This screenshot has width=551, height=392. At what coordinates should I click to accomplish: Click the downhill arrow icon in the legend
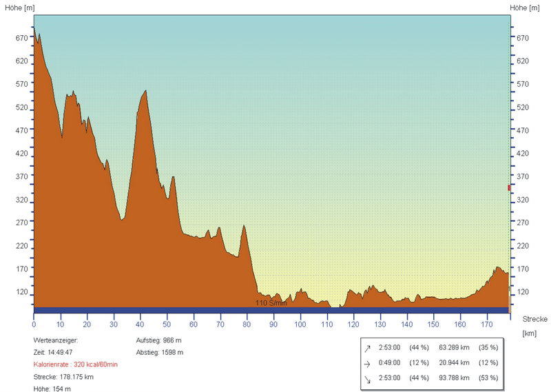[367, 378]
